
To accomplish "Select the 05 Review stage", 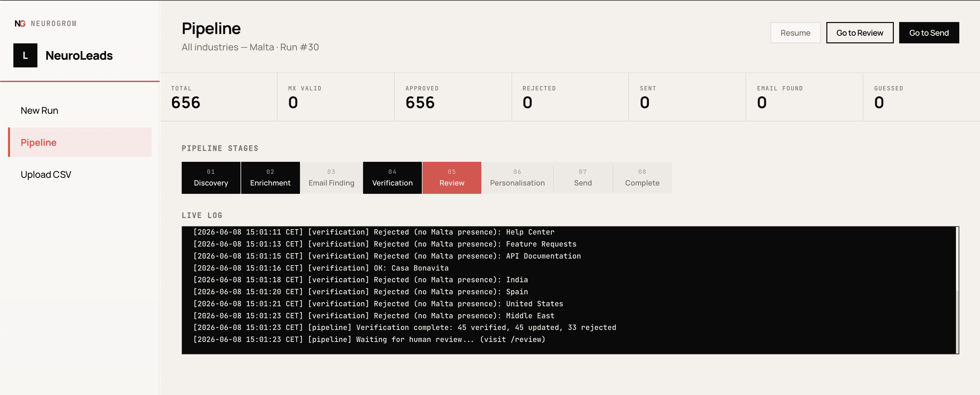I will coord(452,178).
